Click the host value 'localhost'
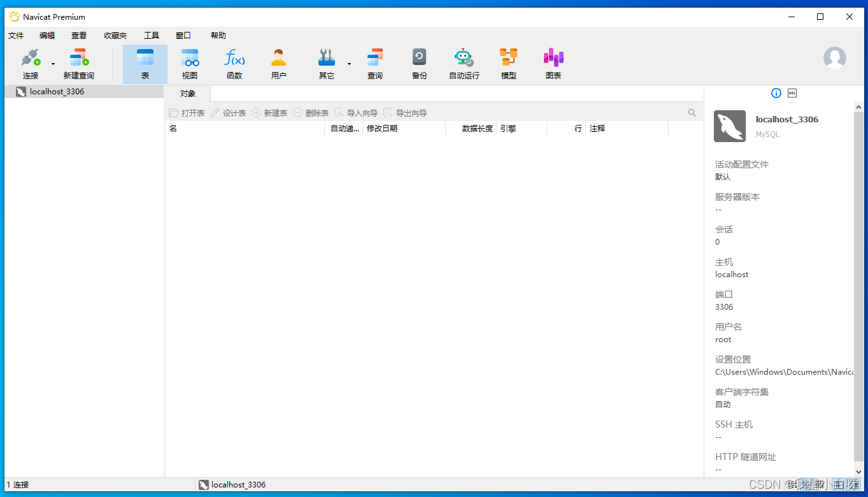Viewport: 868px width, 497px height. click(732, 275)
